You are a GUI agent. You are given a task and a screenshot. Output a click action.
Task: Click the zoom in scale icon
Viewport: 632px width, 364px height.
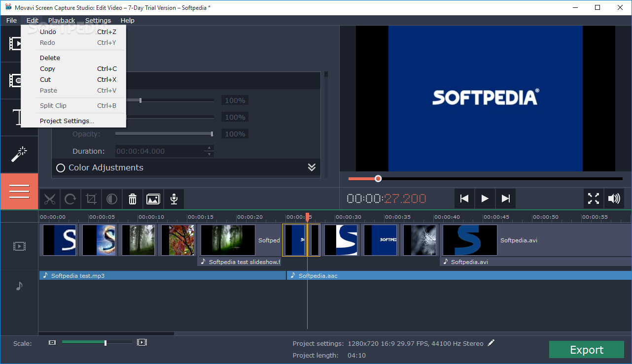point(142,342)
